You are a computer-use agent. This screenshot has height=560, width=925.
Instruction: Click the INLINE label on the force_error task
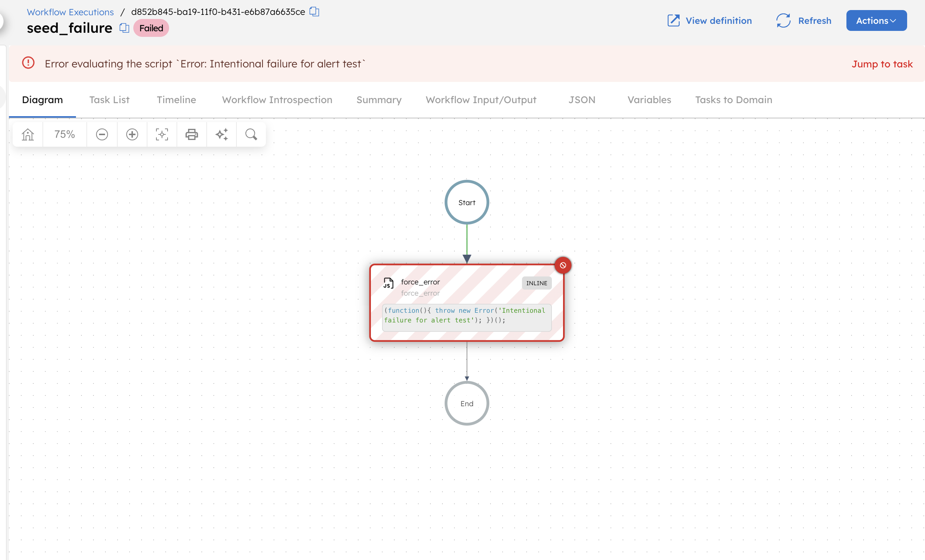(537, 283)
